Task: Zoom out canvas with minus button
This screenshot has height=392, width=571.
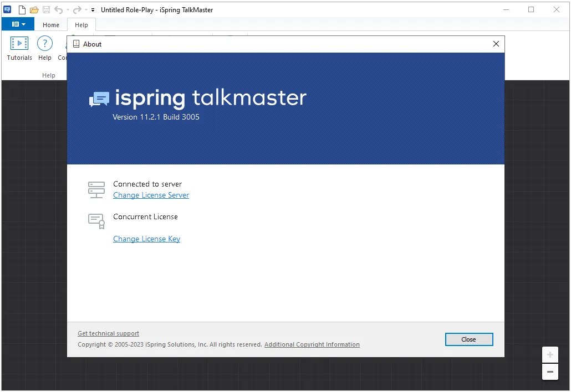Action: (x=550, y=372)
